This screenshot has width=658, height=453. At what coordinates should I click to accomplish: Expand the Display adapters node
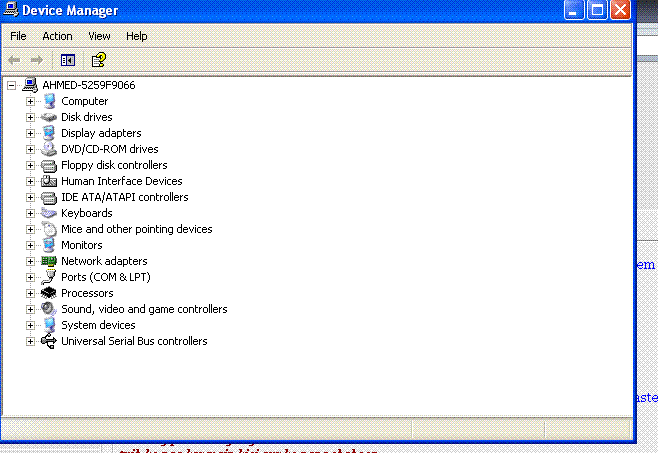tap(30, 133)
